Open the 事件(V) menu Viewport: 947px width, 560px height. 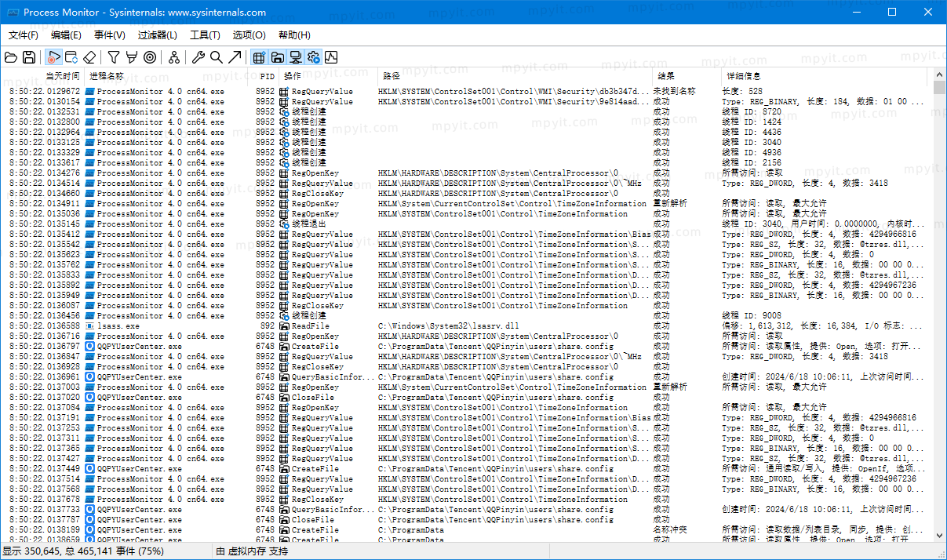(x=109, y=35)
